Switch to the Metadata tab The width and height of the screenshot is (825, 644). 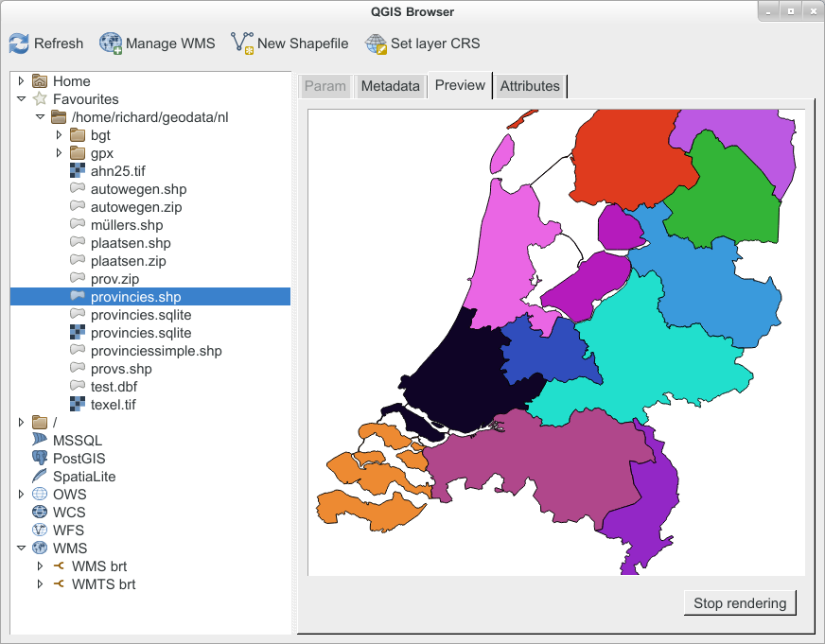390,86
